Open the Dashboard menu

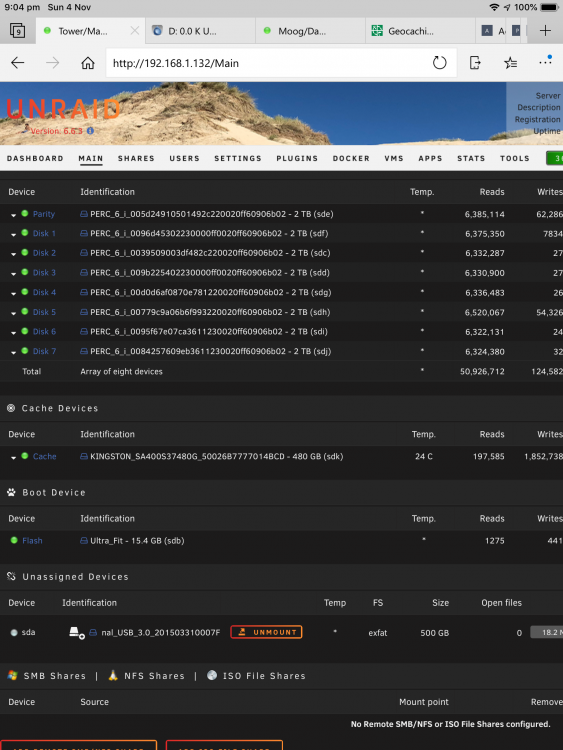35,158
